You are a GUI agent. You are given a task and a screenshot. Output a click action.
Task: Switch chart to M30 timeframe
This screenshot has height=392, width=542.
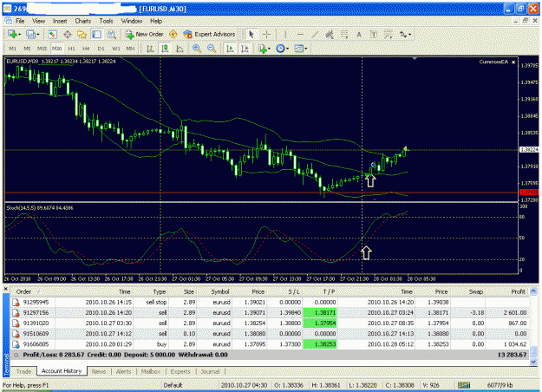click(x=56, y=49)
